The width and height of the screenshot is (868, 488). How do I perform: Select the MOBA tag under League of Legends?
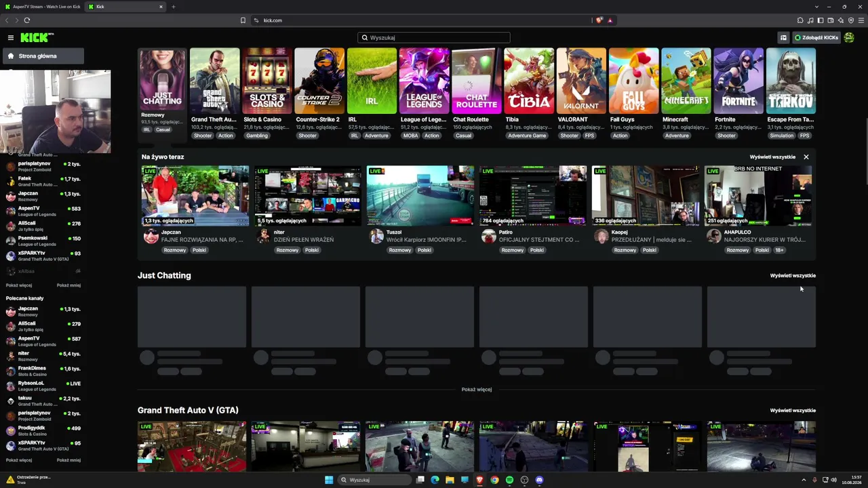410,136
